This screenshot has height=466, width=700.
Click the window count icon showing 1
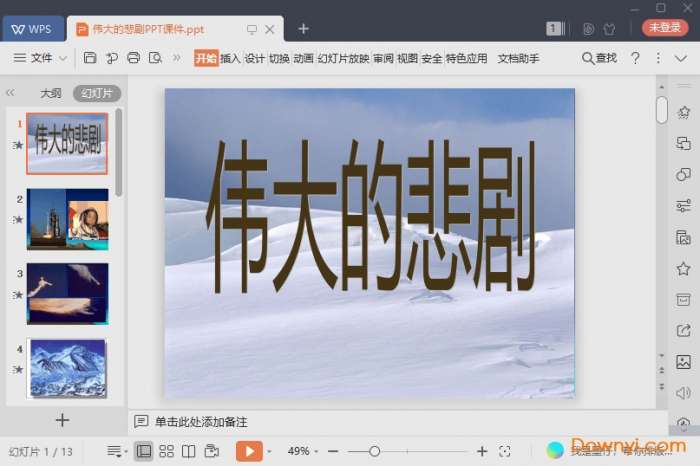pos(555,29)
